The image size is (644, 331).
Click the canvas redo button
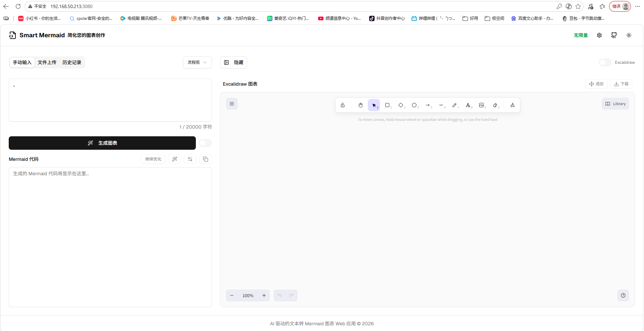tap(292, 295)
